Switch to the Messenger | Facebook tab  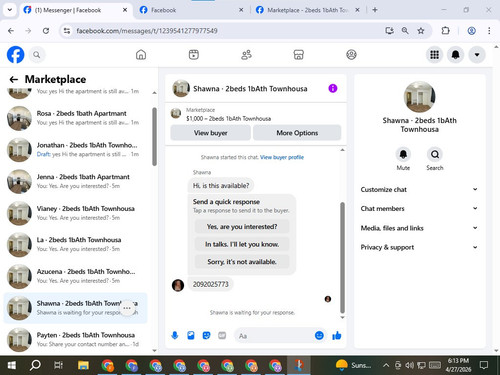76,10
